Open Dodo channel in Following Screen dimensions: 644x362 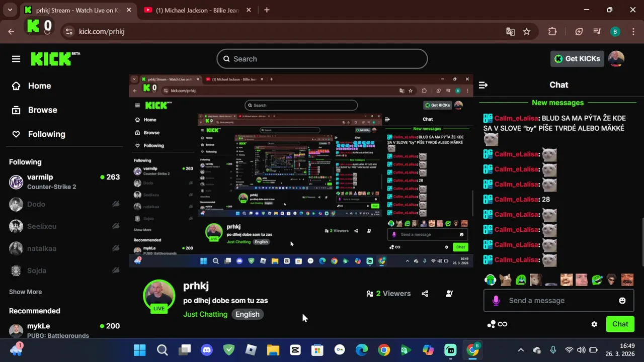pos(64,204)
